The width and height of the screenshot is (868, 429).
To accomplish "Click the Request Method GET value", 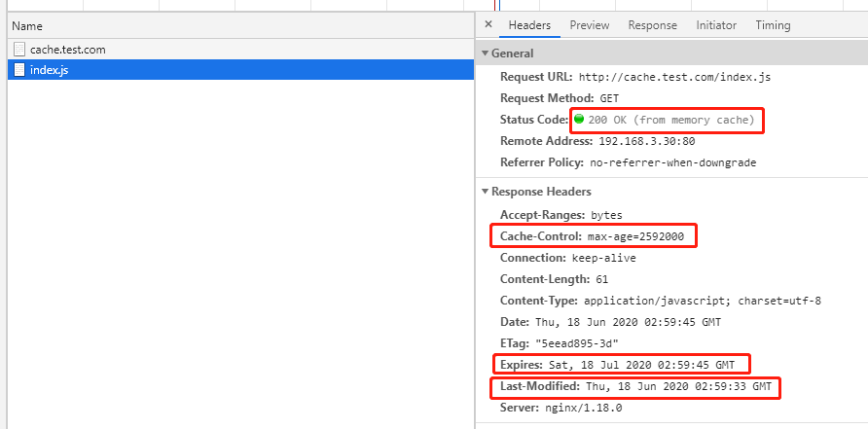I will [x=609, y=98].
